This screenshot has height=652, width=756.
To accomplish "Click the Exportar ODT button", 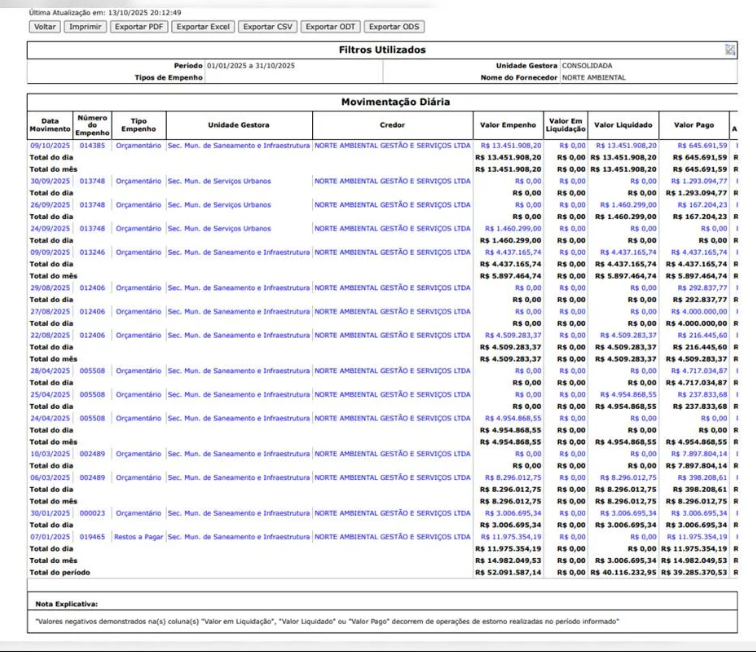I will tap(332, 26).
